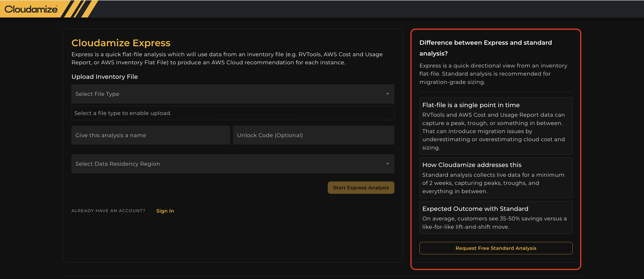Click the 'Standard analysis collects live data' paragraph
Screen dimensions: 644x279
493,183
